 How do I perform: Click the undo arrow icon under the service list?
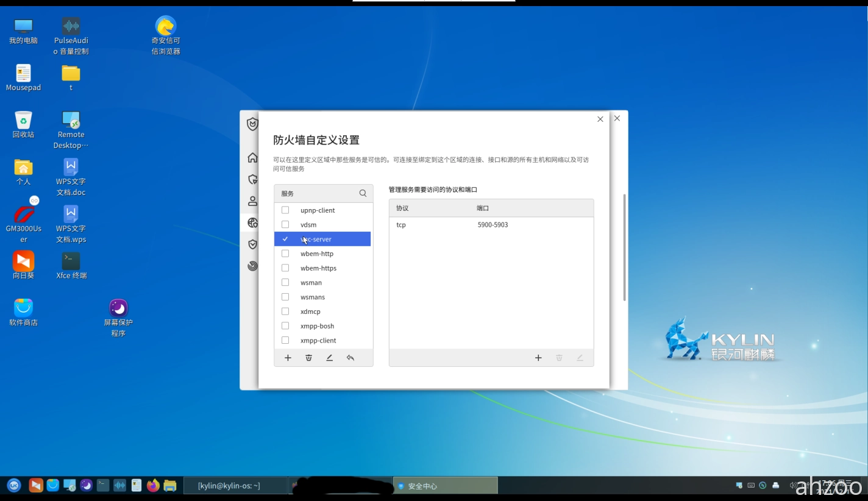coord(350,358)
